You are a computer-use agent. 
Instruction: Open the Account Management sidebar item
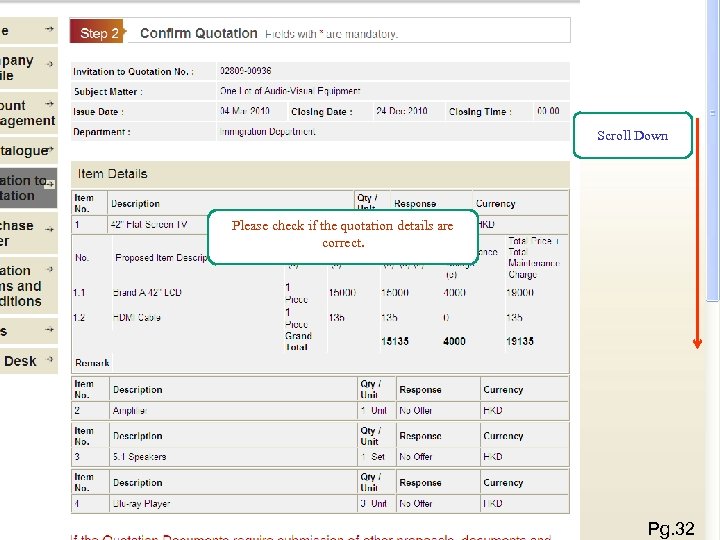point(28,113)
